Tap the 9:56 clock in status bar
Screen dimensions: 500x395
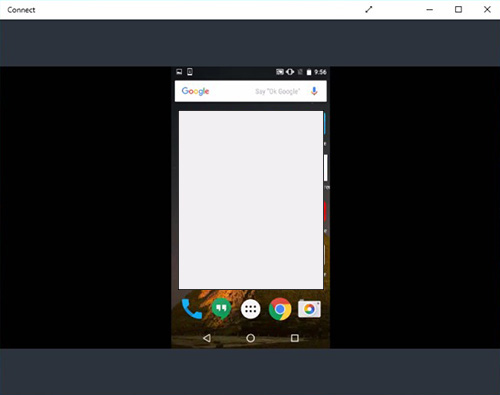[x=320, y=72]
